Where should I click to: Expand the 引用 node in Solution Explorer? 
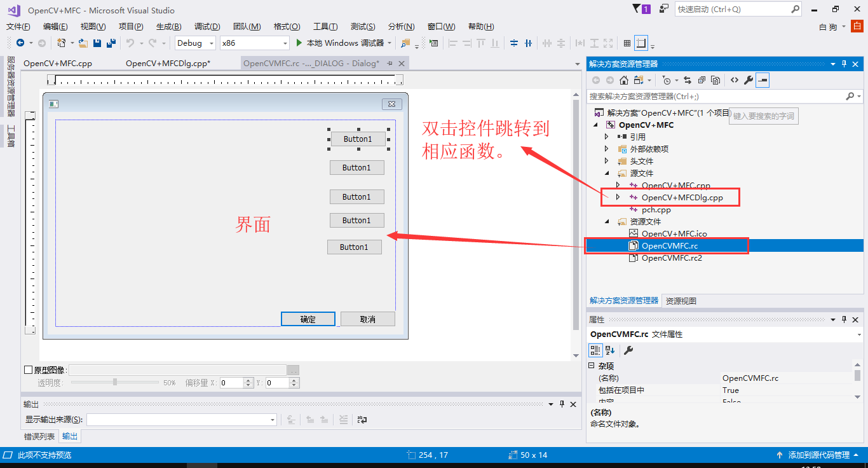[x=606, y=137]
